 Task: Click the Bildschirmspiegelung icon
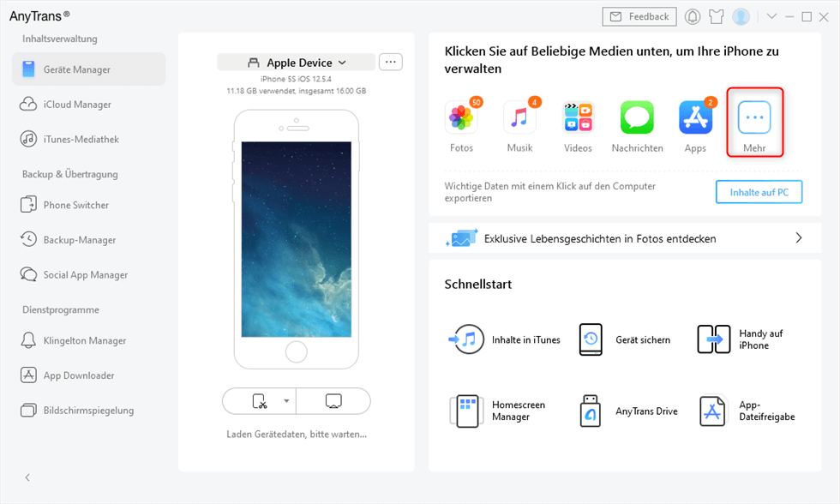[28, 411]
